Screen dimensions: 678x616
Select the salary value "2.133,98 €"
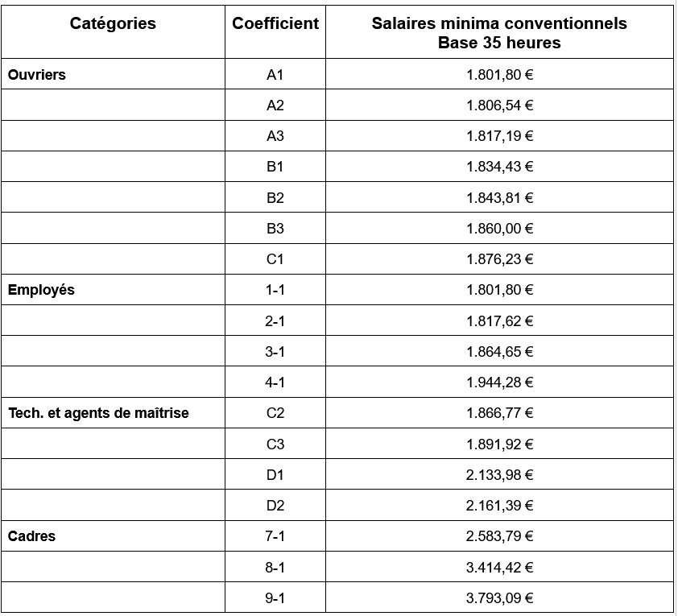coord(499,475)
